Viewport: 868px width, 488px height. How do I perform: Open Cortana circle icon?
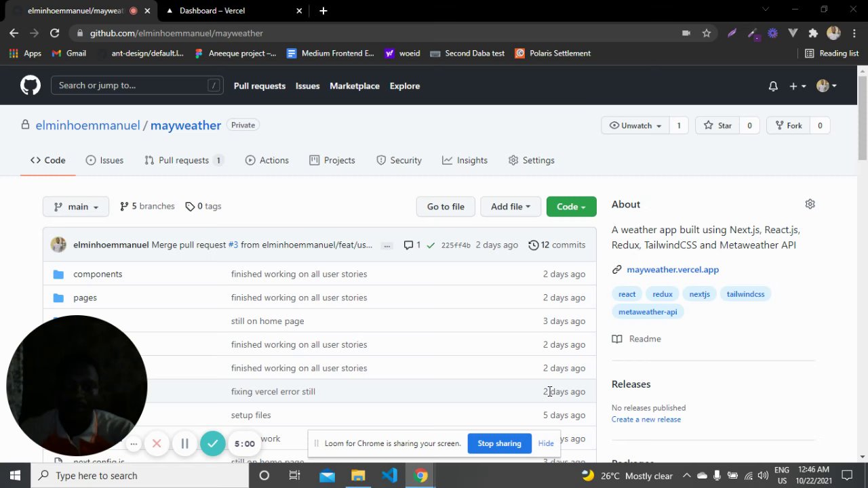[264, 476]
